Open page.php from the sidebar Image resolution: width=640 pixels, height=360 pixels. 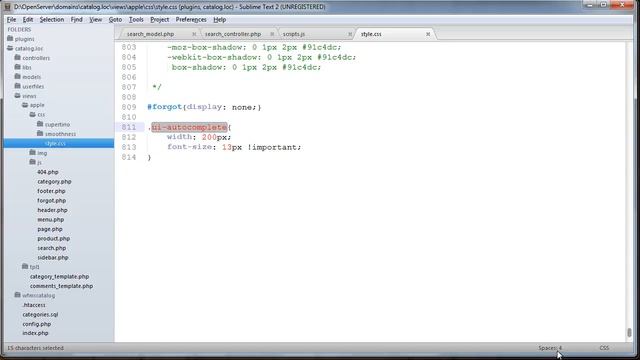(50, 229)
